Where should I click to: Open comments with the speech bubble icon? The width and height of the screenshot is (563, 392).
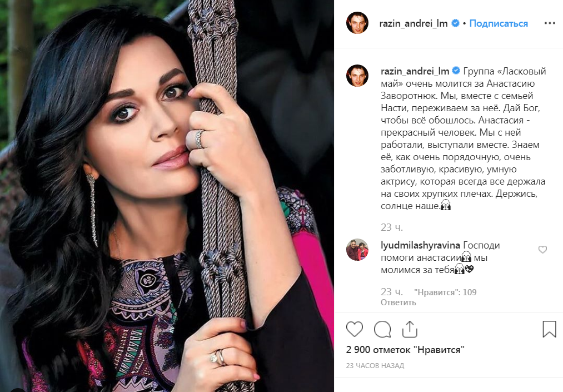[x=382, y=329]
